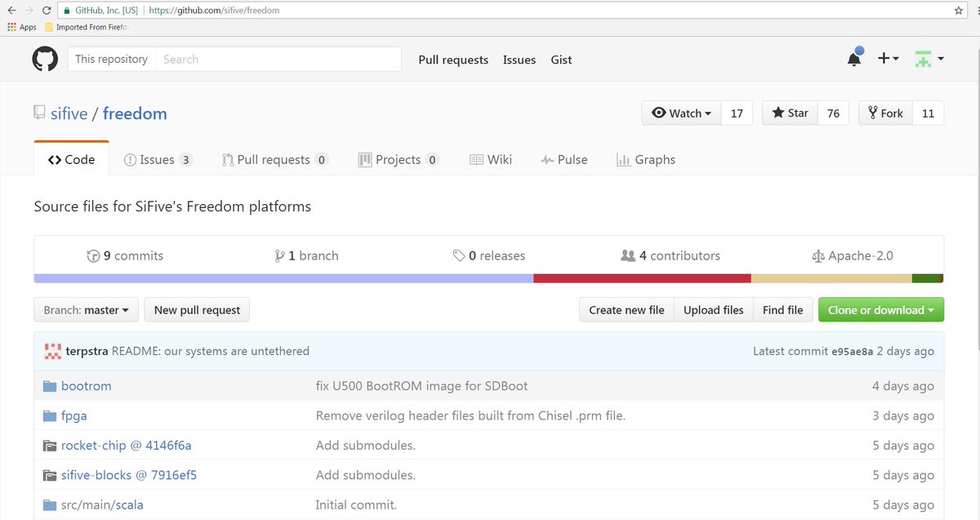
Task: Click the bootrom folder icon
Action: click(49, 386)
